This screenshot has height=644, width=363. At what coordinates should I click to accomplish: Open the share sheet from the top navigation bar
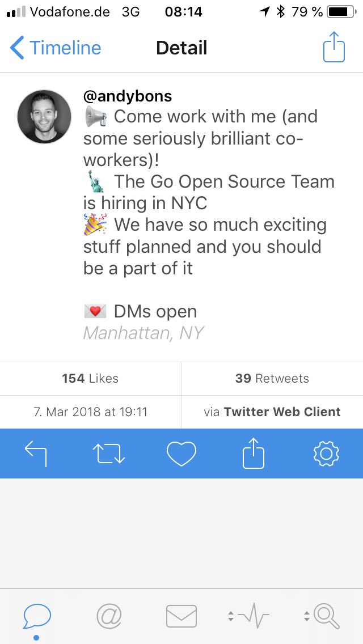click(334, 48)
